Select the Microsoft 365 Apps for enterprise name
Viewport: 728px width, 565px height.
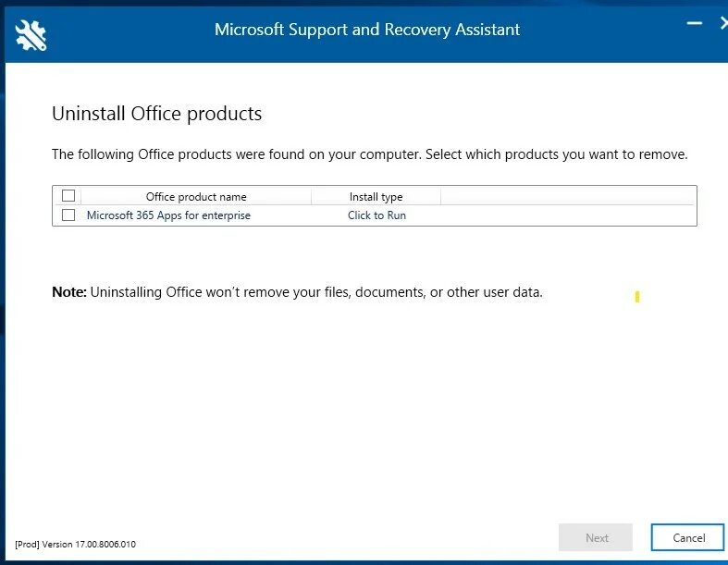point(168,215)
